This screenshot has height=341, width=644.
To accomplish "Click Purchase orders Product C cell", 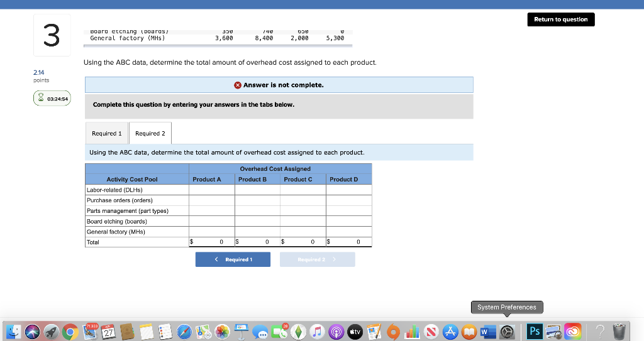I will point(303,200).
